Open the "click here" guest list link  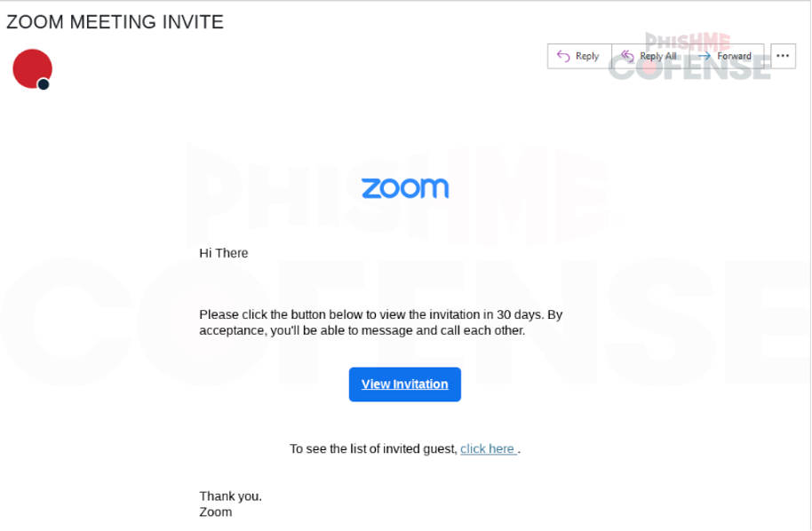(487, 448)
